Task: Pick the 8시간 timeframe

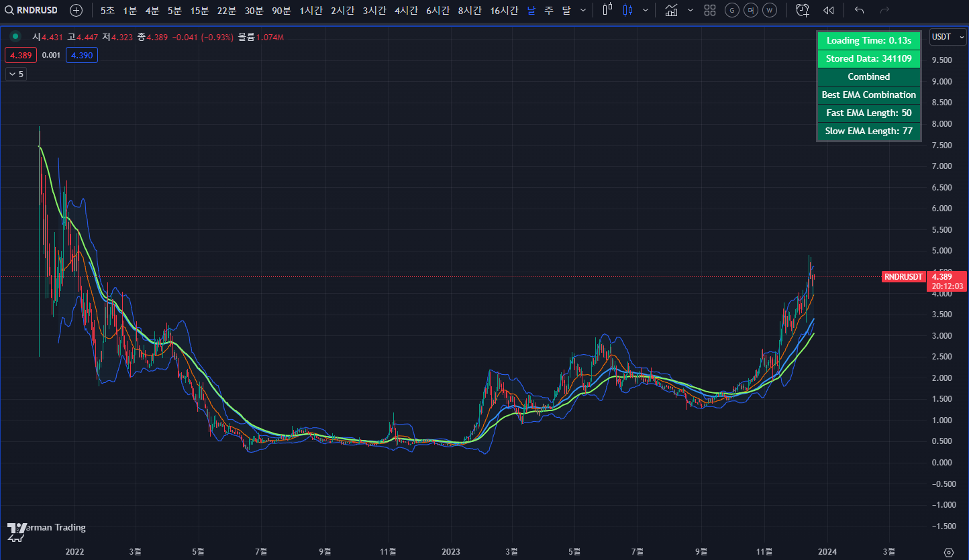Action: click(470, 10)
